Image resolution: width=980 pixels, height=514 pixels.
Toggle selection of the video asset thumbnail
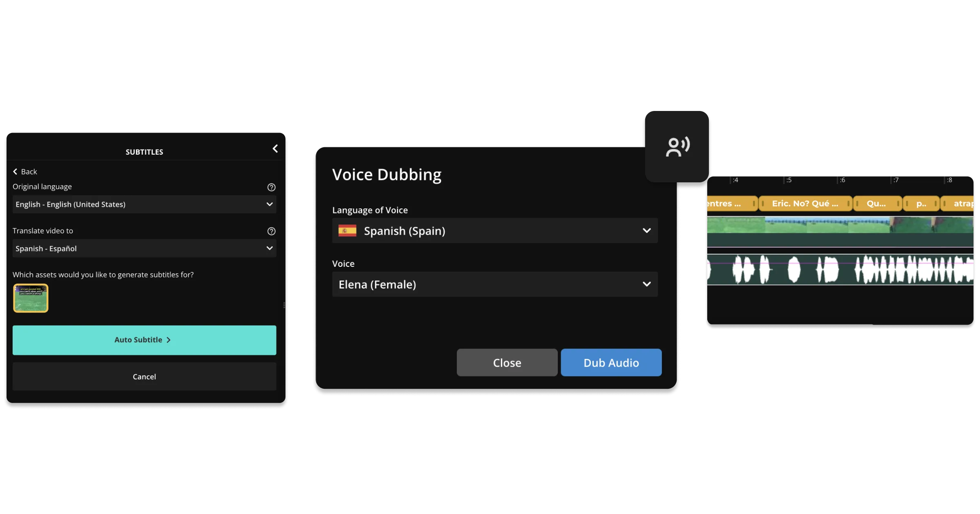coord(30,298)
